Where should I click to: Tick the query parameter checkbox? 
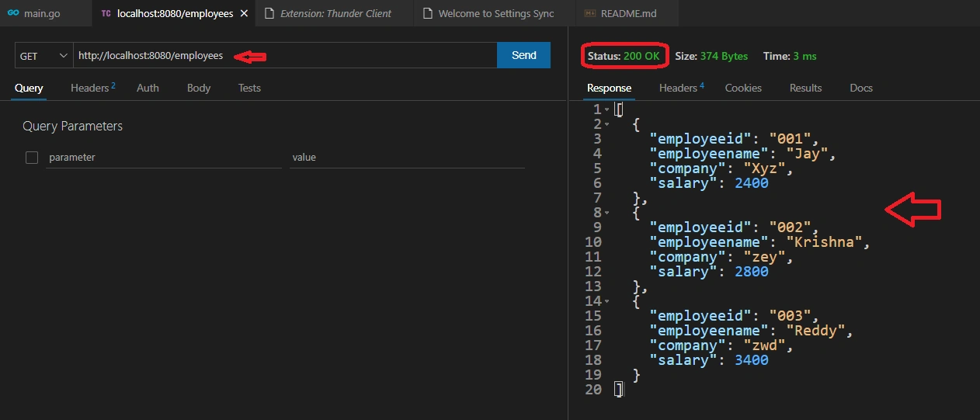pos(32,158)
